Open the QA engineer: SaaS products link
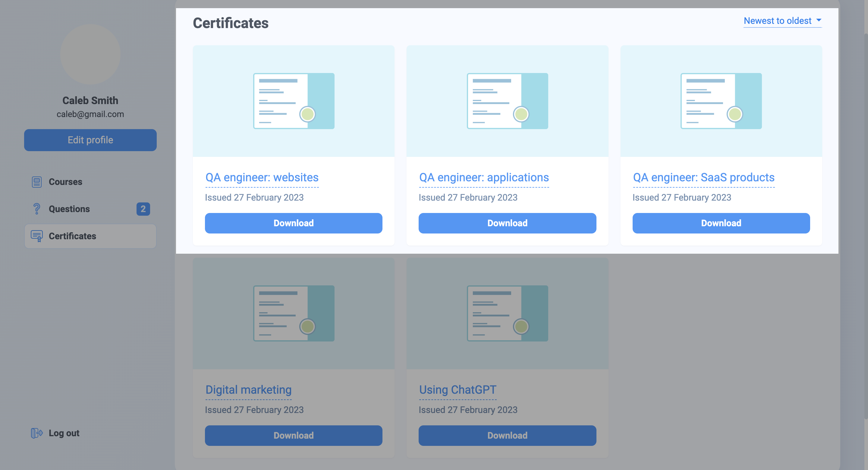Viewport: 868px width, 470px height. (x=704, y=177)
